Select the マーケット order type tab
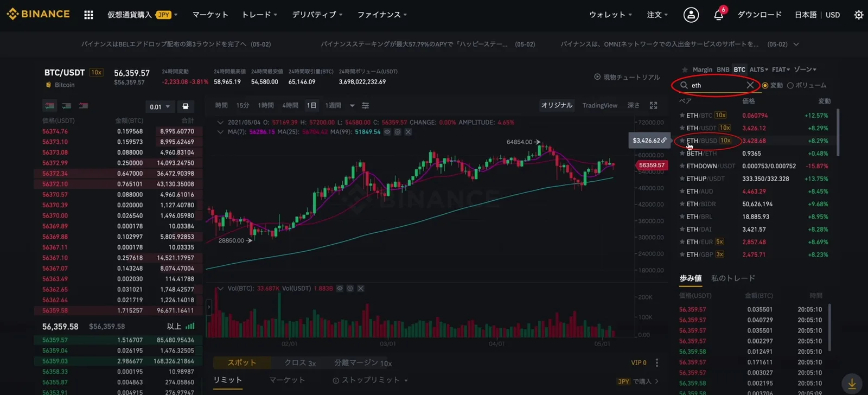Image resolution: width=868 pixels, height=395 pixels. coord(287,380)
